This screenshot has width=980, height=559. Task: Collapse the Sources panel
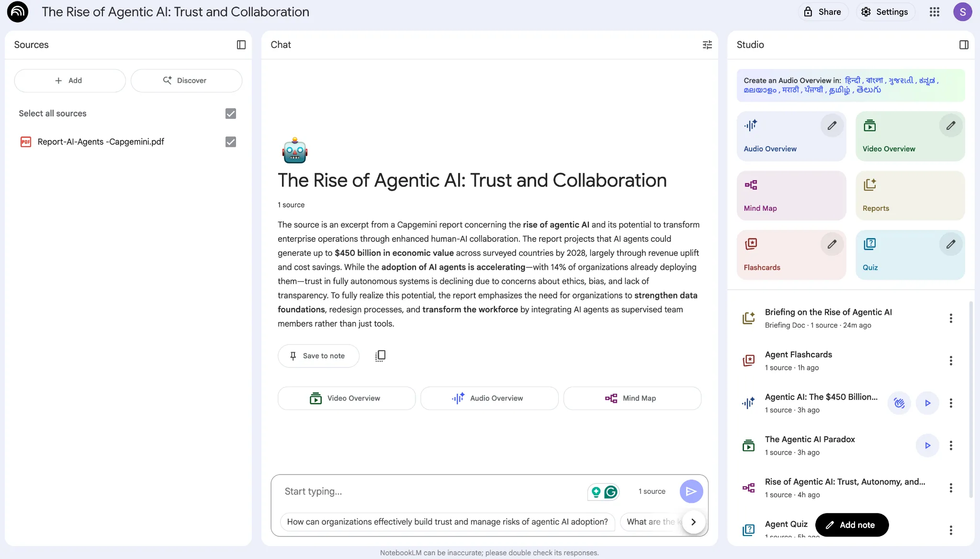241,45
